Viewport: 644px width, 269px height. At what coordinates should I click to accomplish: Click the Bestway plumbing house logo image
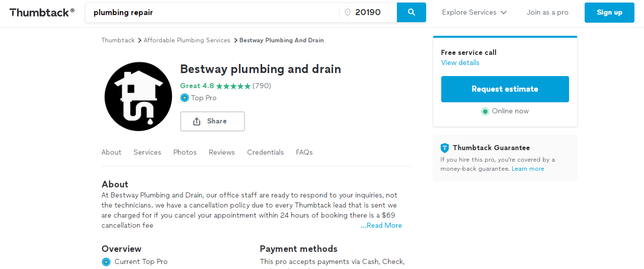click(138, 97)
